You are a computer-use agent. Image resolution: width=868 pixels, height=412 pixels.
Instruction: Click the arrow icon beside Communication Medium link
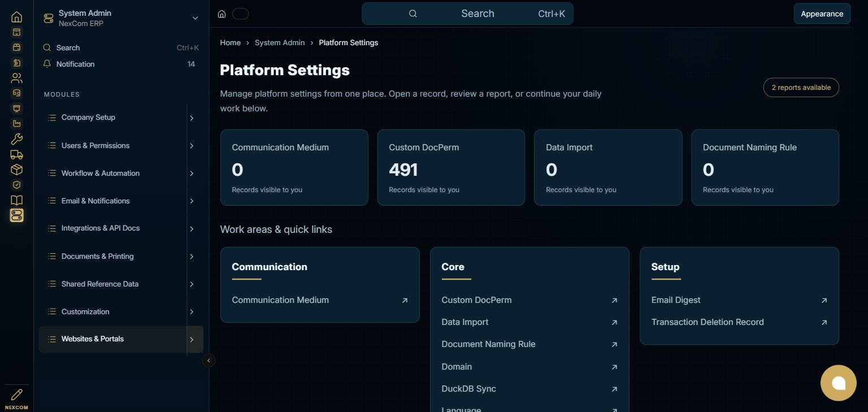(405, 301)
